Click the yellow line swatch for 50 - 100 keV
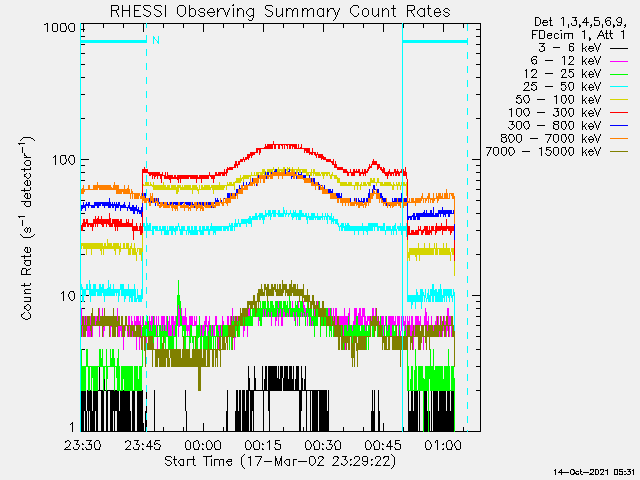Image resolution: width=640 pixels, height=480 pixels. click(619, 100)
